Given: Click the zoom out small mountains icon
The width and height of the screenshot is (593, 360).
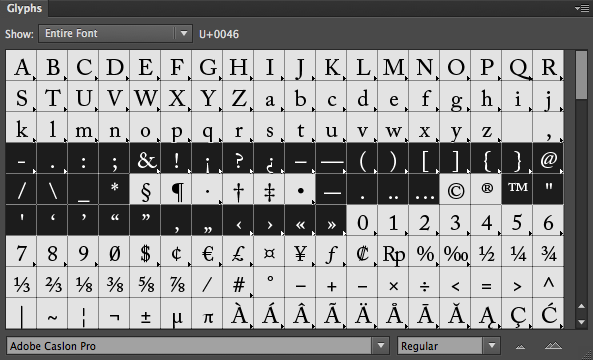Looking at the screenshot, I should point(521,346).
